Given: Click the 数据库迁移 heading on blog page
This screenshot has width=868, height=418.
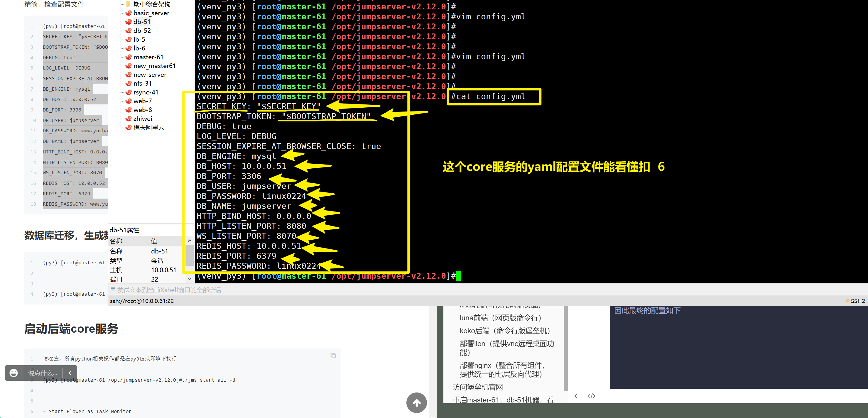Looking at the screenshot, I should point(66,235).
